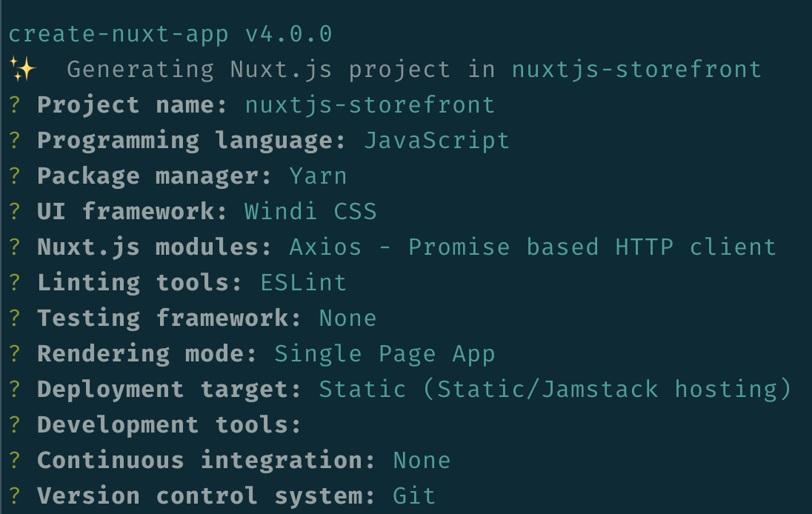
Task: Click None next to Testing framework
Action: [x=347, y=318]
